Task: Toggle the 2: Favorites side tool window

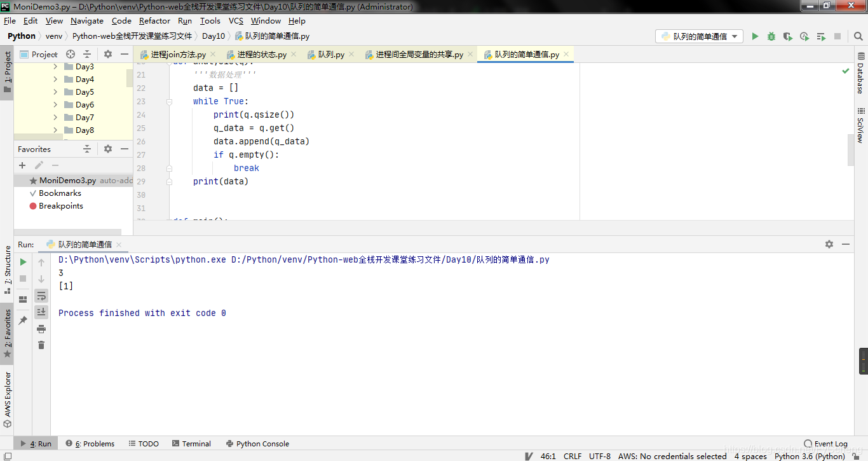Action: click(7, 334)
